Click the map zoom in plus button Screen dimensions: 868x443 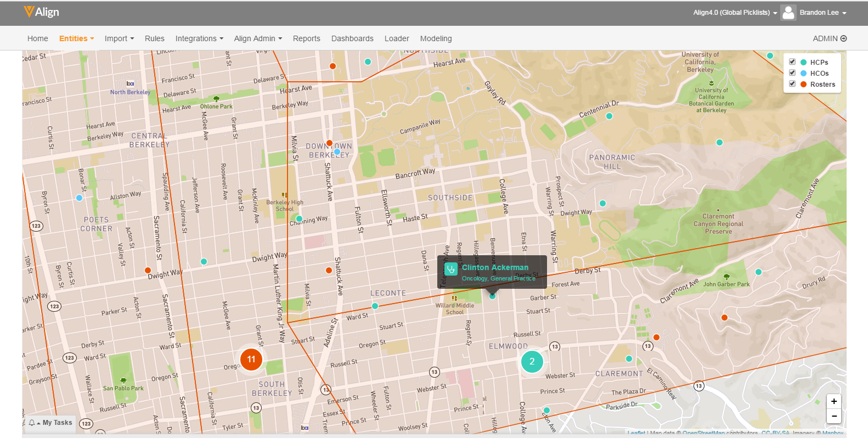(833, 401)
